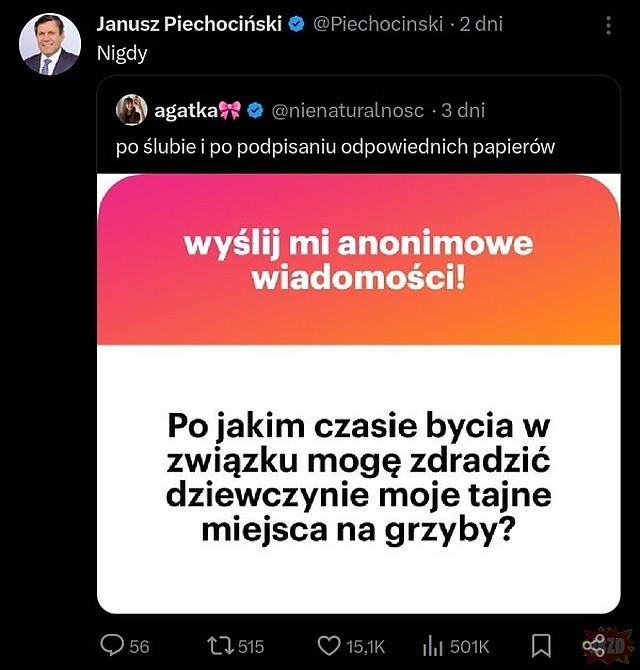Screen dimensions: 640x670
Task: Open the mushroom-spots question card image
Action: click(x=358, y=480)
